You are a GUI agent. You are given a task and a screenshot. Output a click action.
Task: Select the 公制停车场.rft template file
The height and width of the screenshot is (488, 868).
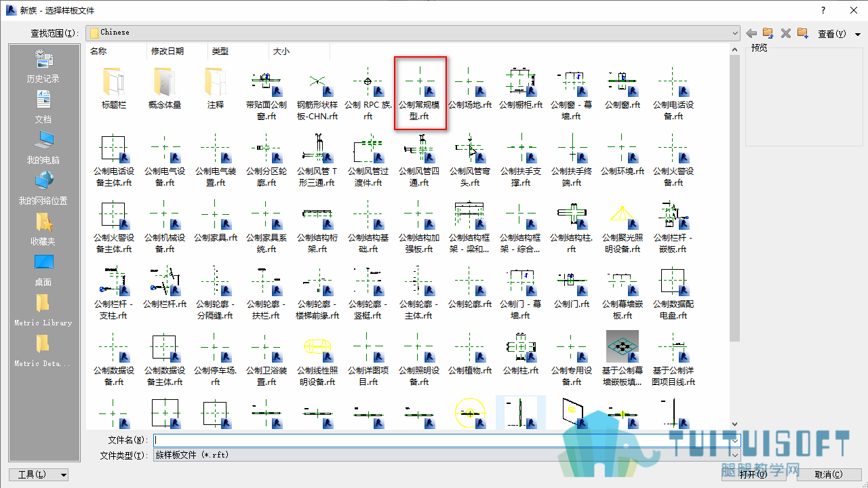(x=216, y=359)
